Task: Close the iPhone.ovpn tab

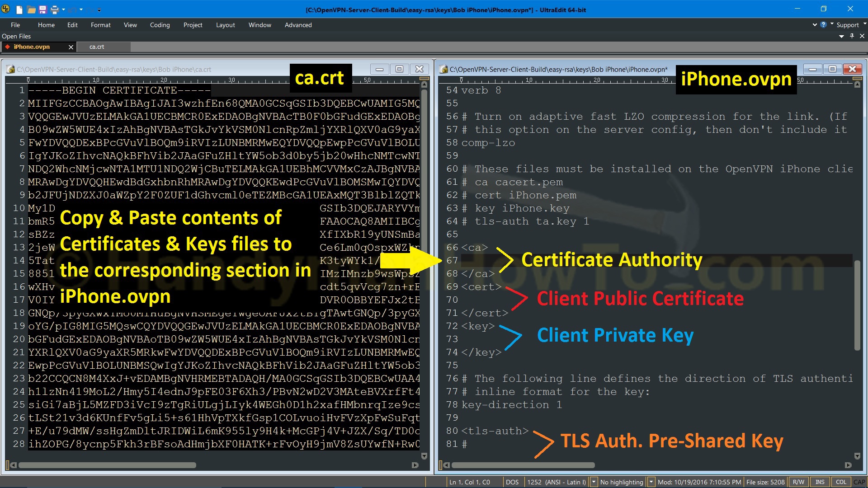Action: point(71,47)
